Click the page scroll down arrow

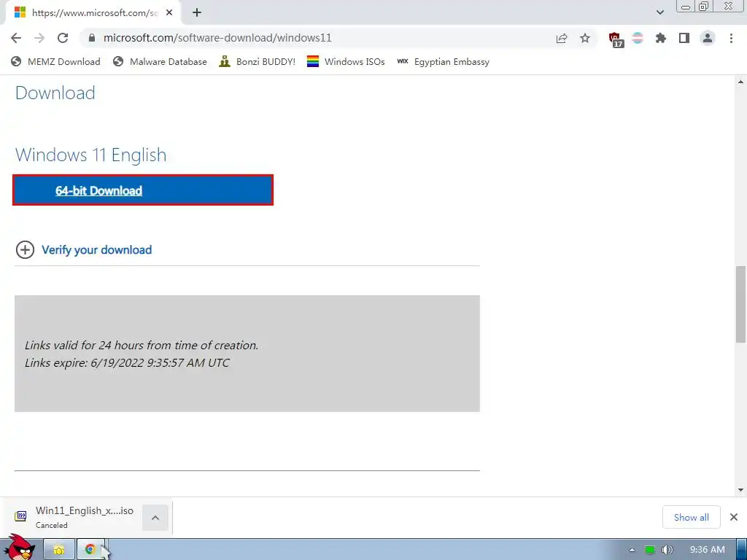[x=741, y=489]
